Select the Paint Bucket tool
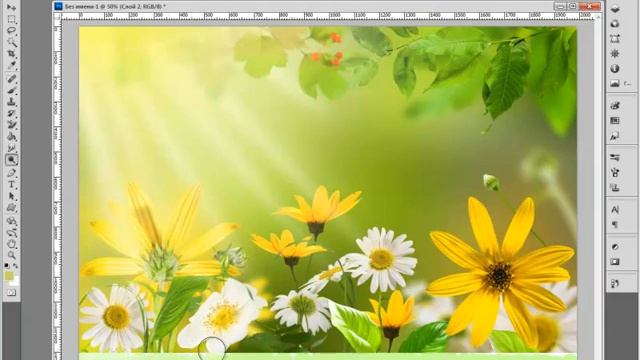The height and width of the screenshot is (360, 640). (11, 136)
